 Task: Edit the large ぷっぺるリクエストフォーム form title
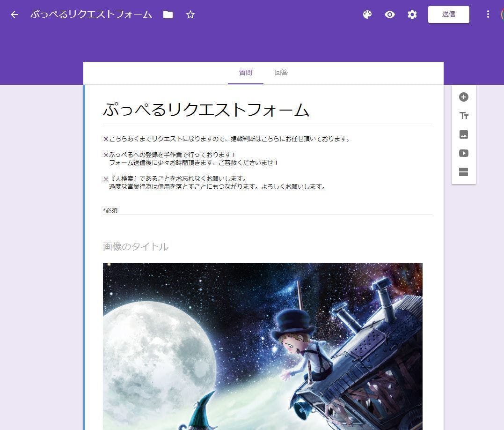click(206, 110)
